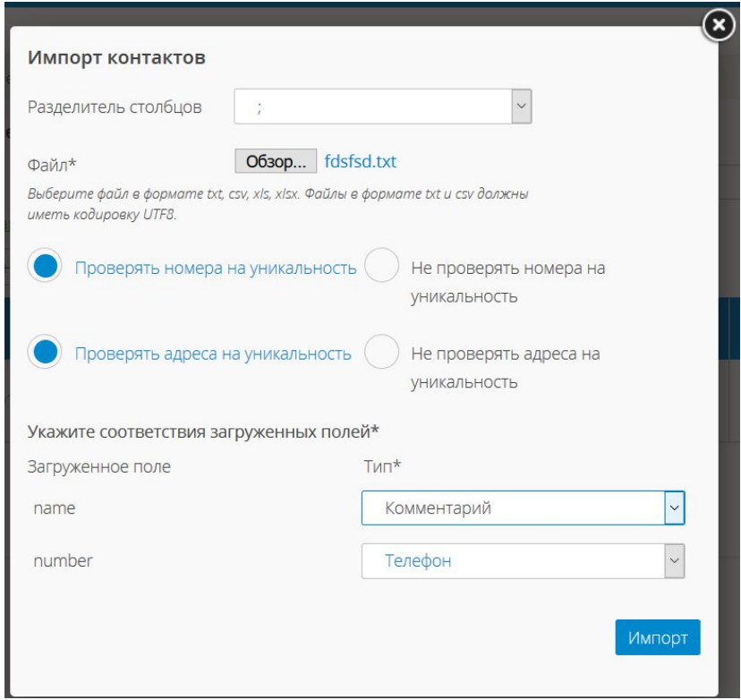Screen dimensions: 741x700
Task: Click the arrow of the column separator combo box
Action: [x=521, y=107]
